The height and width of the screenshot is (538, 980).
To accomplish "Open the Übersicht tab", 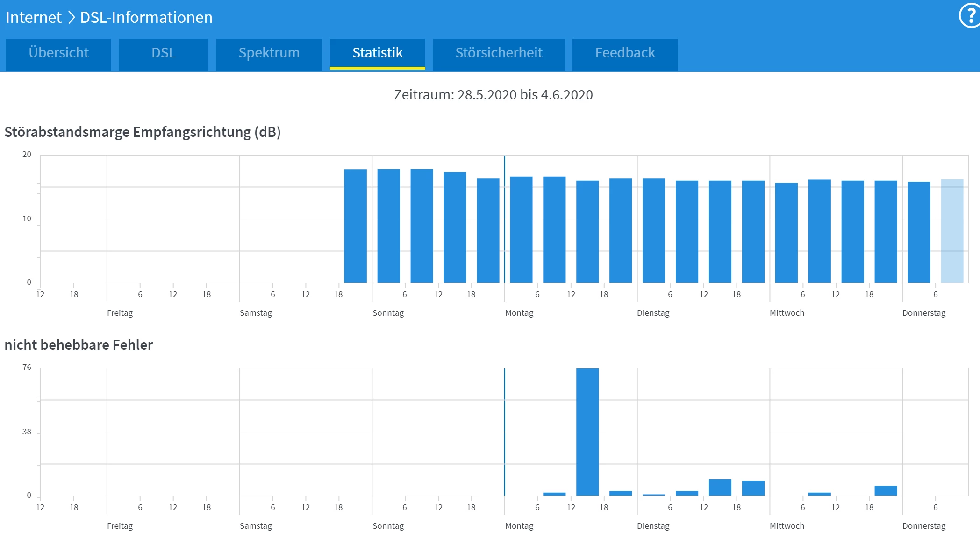I will (58, 53).
